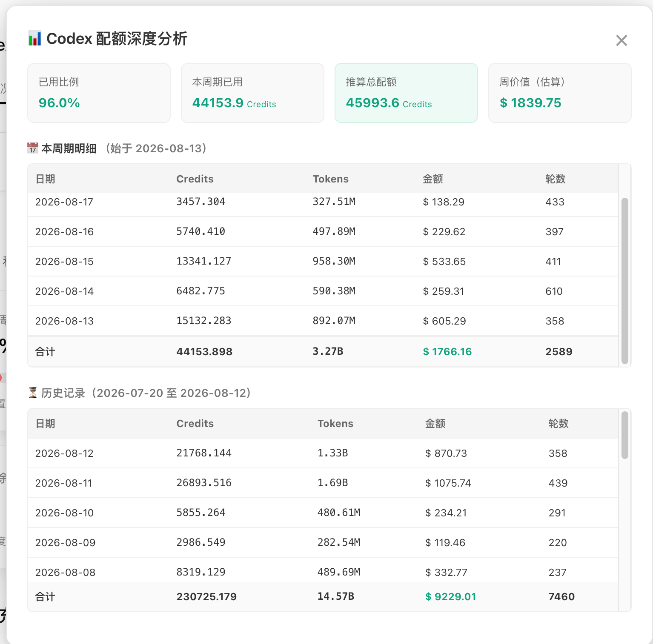Click Tokens value 282.54M
Image resolution: width=653 pixels, height=644 pixels.
point(339,542)
